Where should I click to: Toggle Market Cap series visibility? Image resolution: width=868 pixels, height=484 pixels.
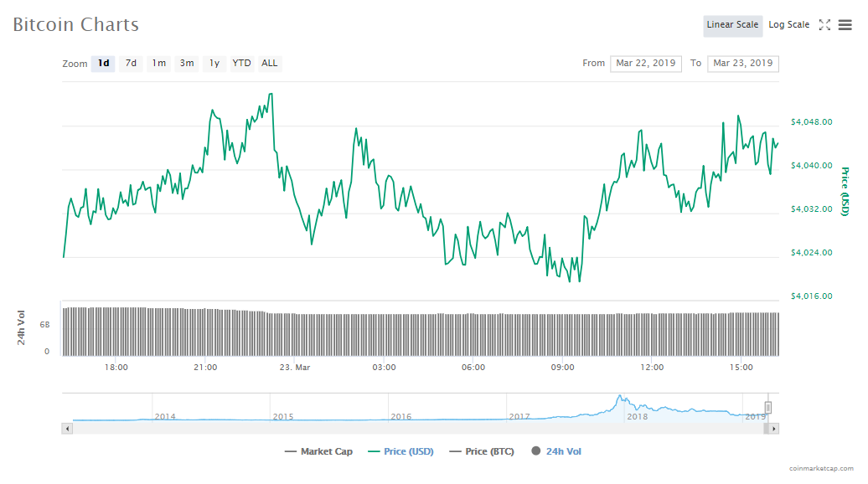pyautogui.click(x=319, y=451)
